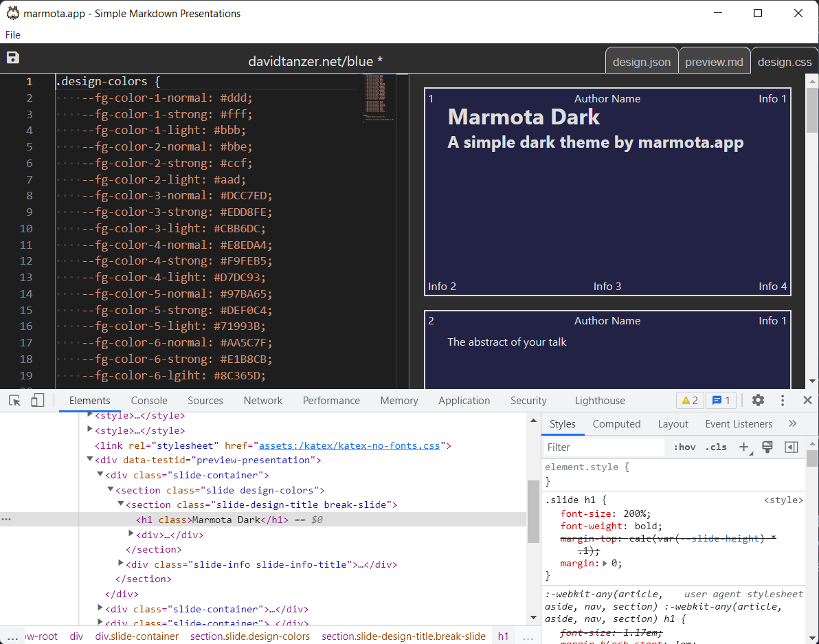Toggle the device emulation toolbar
819x644 pixels.
click(37, 399)
